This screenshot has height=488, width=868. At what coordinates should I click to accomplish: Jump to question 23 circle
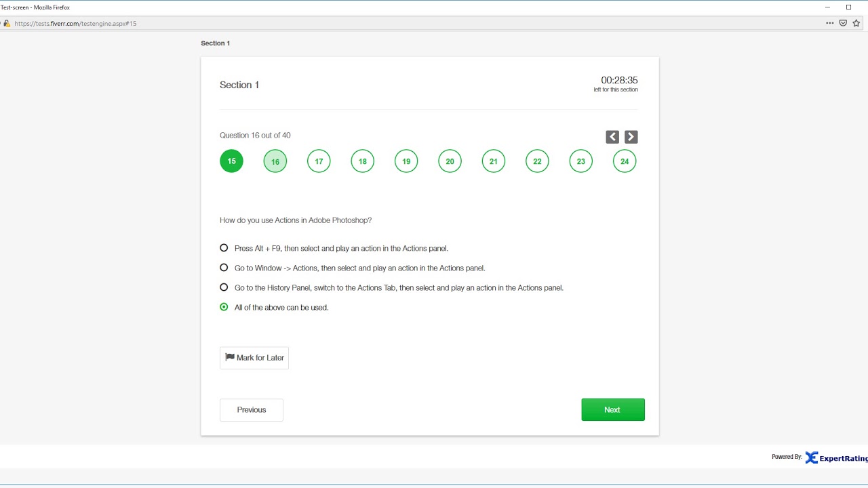pos(581,161)
